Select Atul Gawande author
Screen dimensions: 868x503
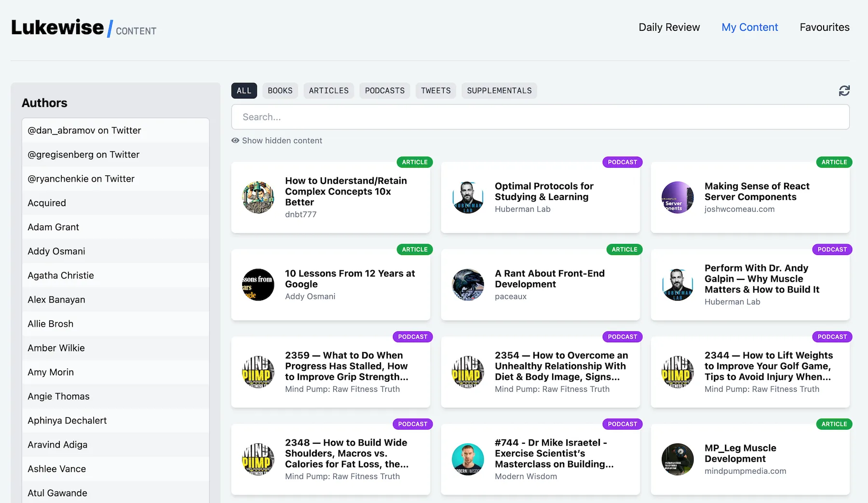115,493
